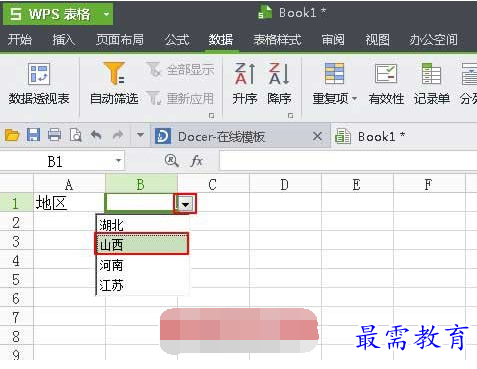Image resolution: width=477 pixels, height=369 pixels.
Task: Choose 河南 from the dropdown list
Action: pos(143,265)
